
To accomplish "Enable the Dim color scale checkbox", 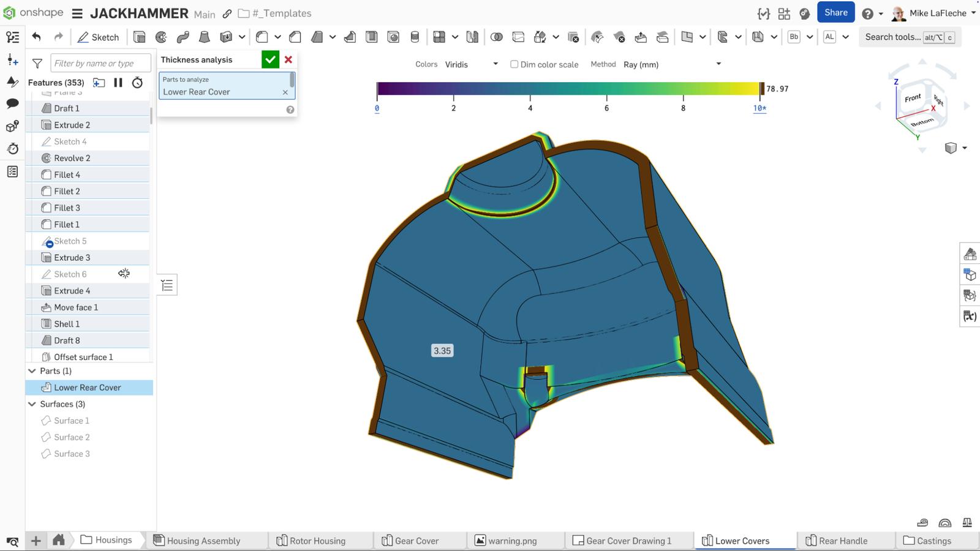I will 514,64.
